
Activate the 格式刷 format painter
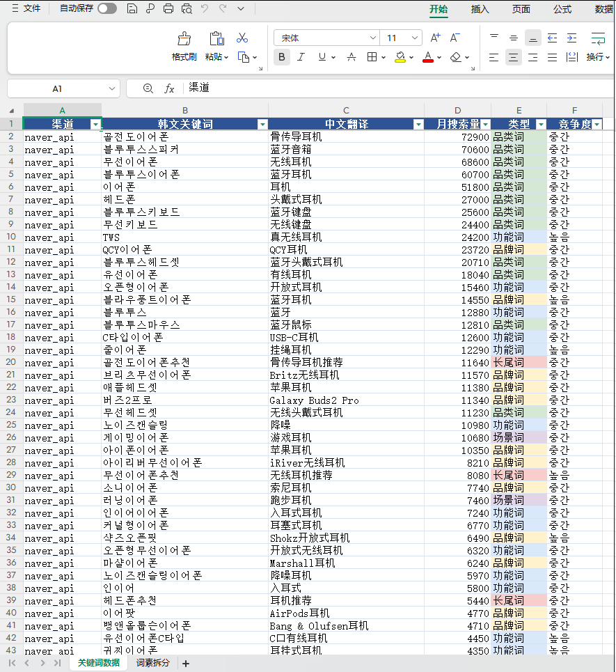point(184,46)
